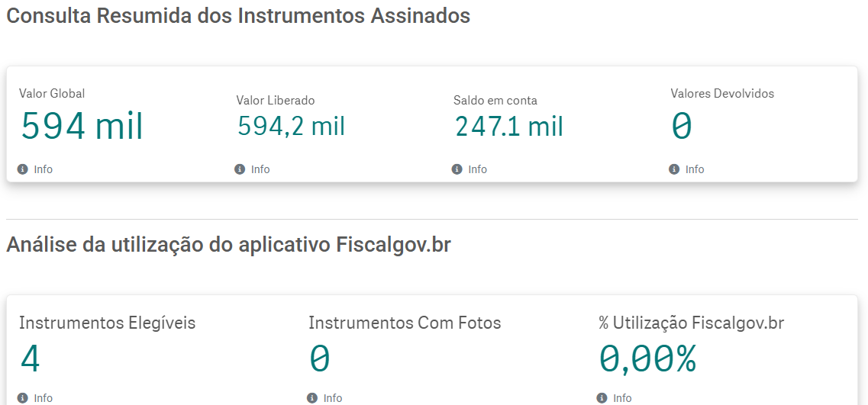This screenshot has height=405, width=868.
Task: Select the Análise da utilização do aplicativo heading
Action: 228,245
